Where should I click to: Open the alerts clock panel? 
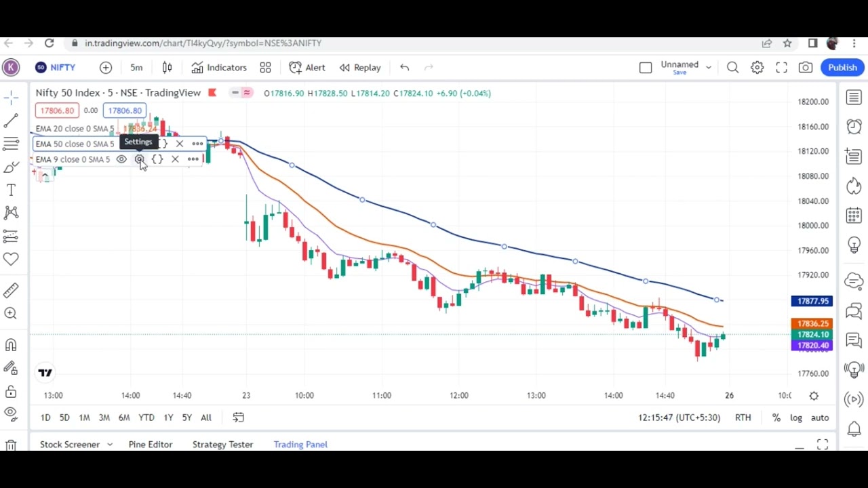point(854,127)
